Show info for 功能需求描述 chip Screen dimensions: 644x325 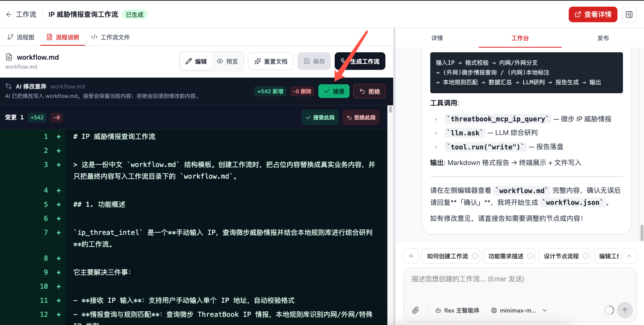(530, 256)
